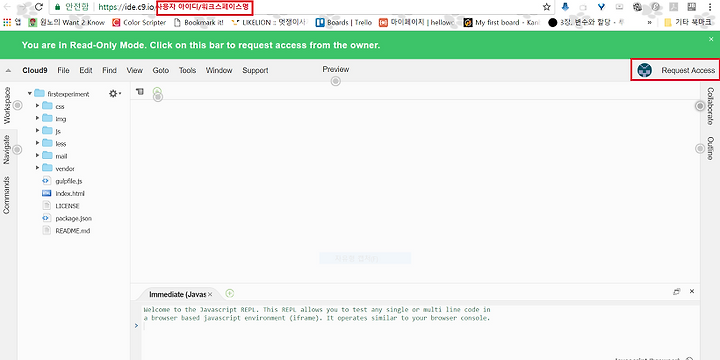Open the Collaborate panel on the right

click(710, 106)
